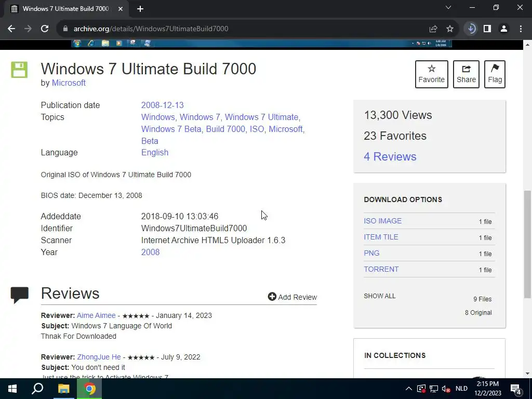
Task: Click the network tray icon
Action: [x=434, y=389]
